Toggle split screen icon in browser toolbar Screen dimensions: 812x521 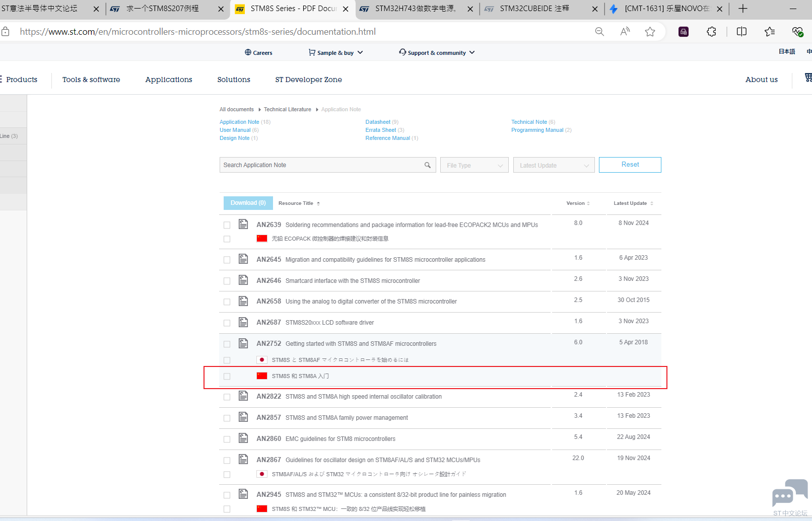[x=741, y=32]
